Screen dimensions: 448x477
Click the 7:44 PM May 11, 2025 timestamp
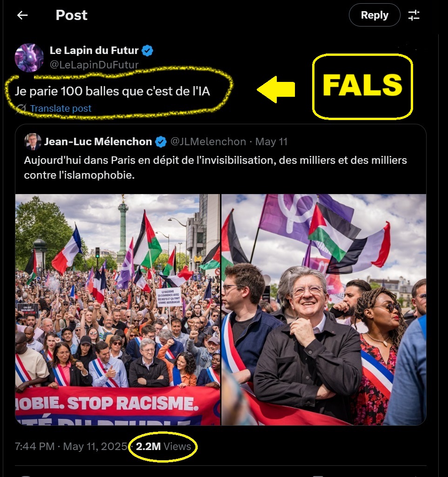71,446
